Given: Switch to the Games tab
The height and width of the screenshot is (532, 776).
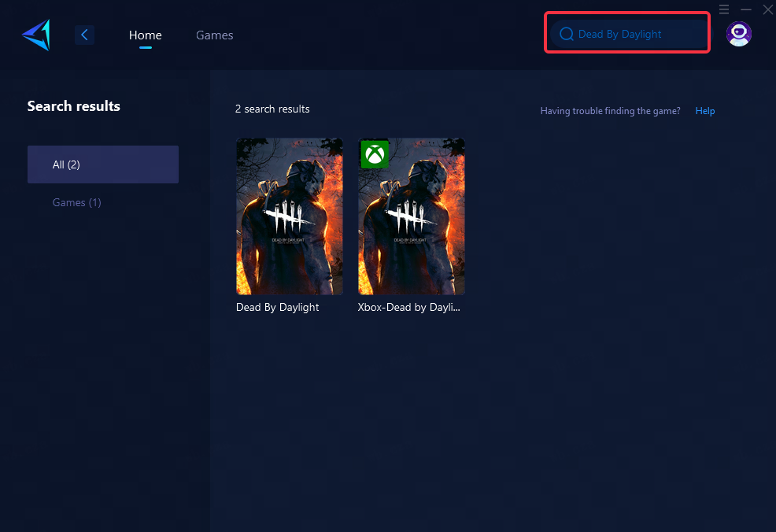Looking at the screenshot, I should [214, 35].
